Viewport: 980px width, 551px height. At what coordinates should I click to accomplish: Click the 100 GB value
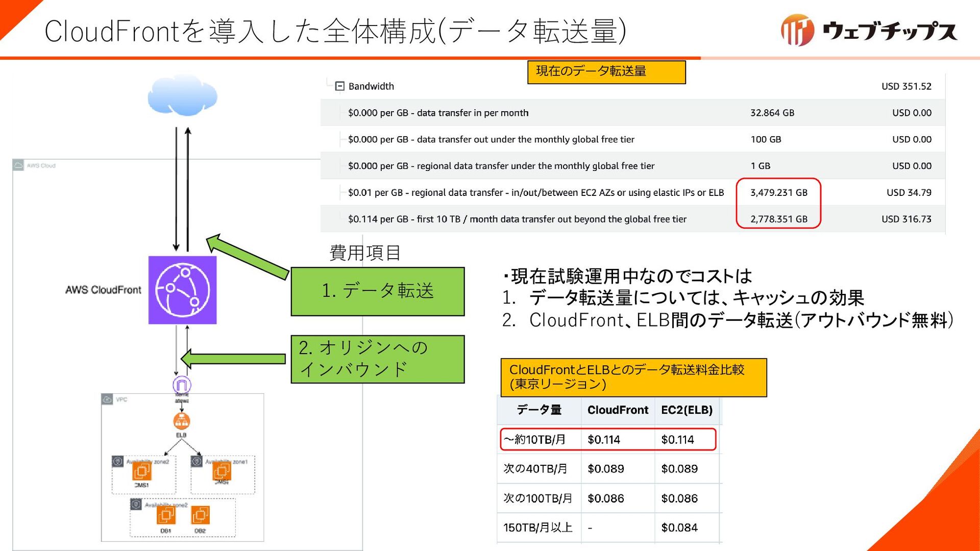pos(766,139)
